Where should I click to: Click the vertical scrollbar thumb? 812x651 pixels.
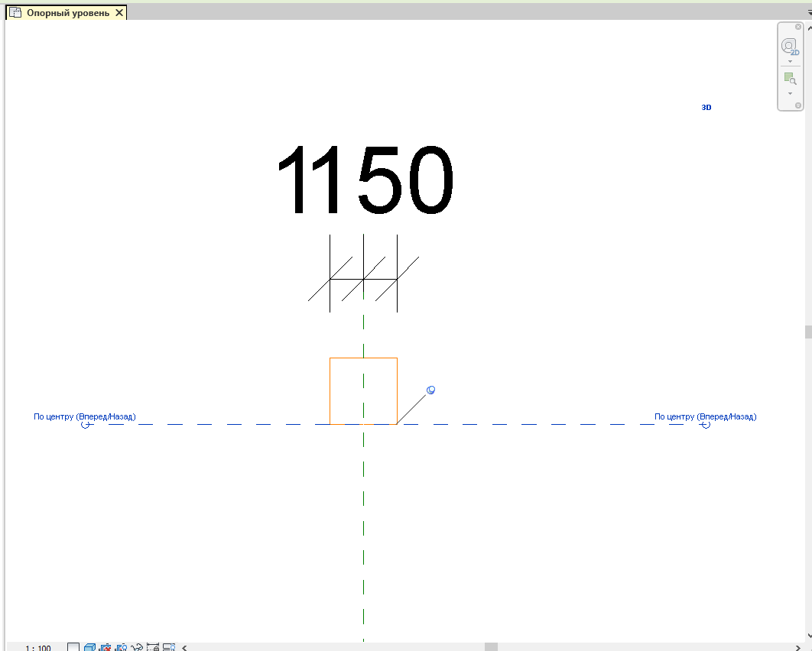tap(808, 332)
